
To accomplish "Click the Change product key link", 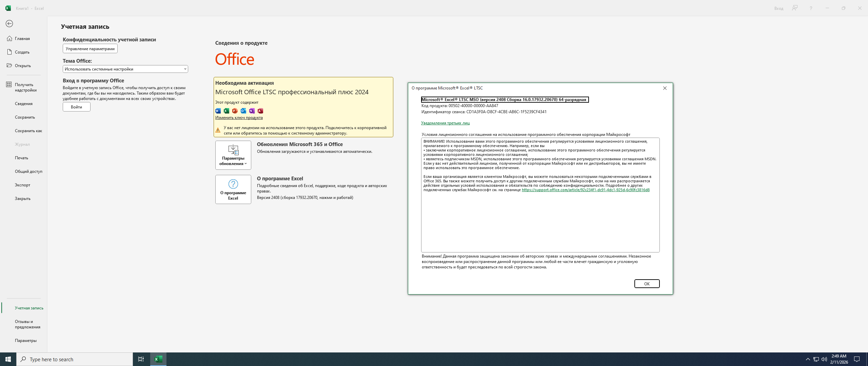I will pos(239,118).
